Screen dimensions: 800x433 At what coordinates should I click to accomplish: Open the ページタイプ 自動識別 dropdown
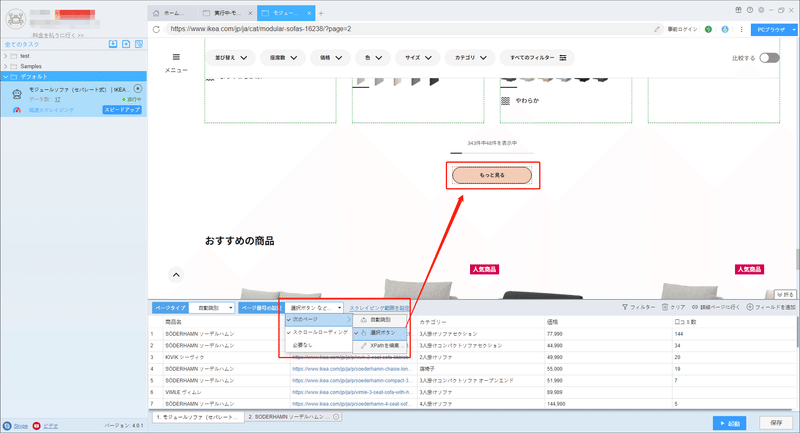point(212,308)
